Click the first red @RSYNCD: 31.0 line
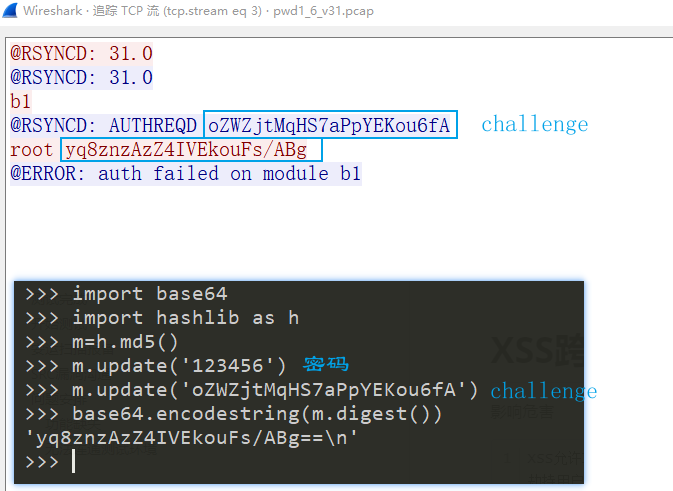673x491 pixels. (82, 54)
